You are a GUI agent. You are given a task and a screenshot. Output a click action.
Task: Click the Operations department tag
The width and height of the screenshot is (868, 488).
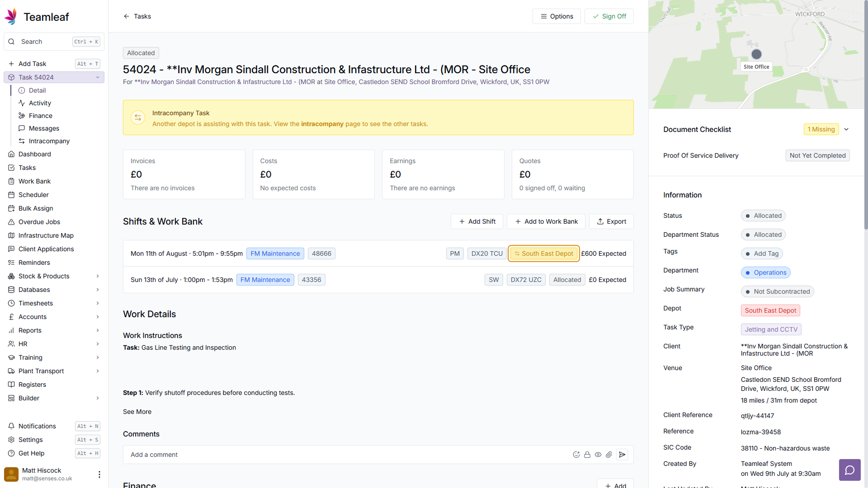pyautogui.click(x=766, y=272)
